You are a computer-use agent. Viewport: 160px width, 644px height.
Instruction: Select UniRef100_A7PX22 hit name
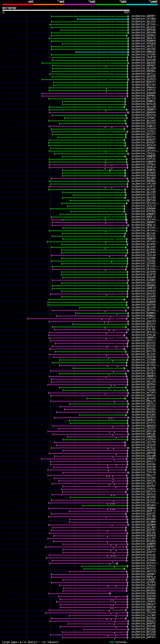pos(143,379)
